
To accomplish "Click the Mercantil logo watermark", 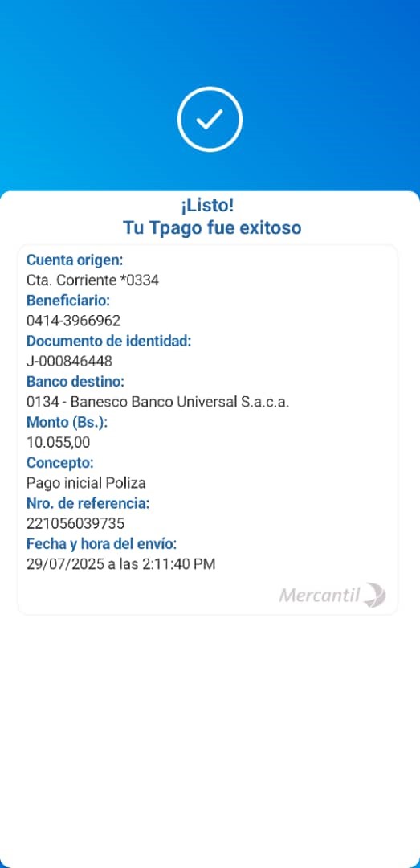I will point(332,596).
